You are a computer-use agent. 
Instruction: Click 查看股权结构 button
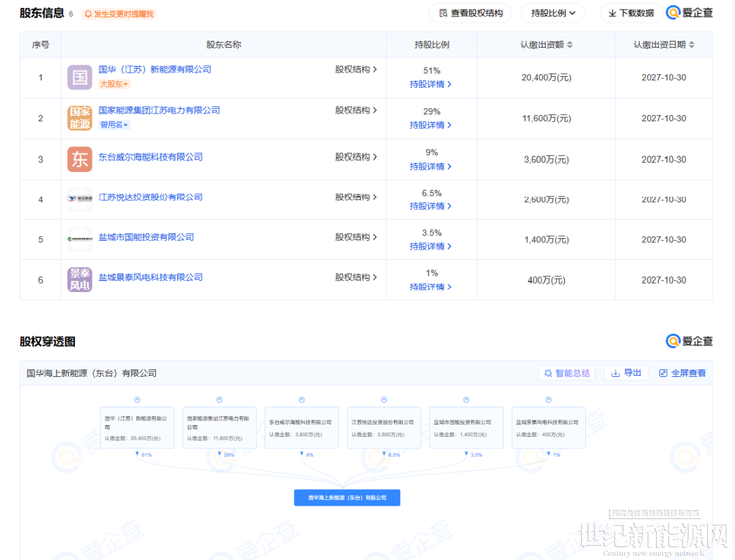(471, 13)
